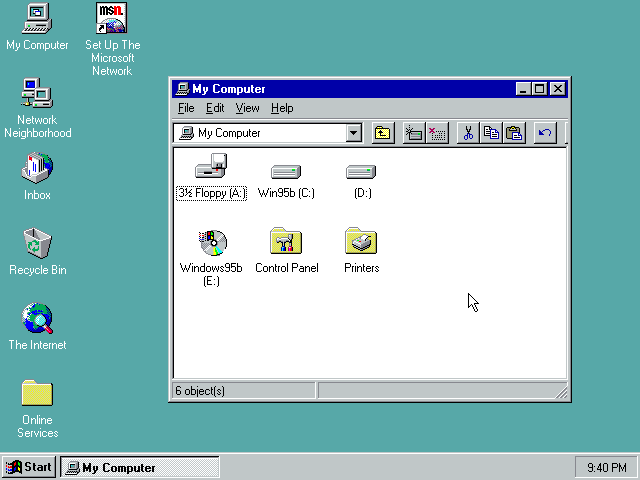The width and height of the screenshot is (640, 480).
Task: Select the Win95b (C:) hard drive icon
Action: tap(286, 171)
